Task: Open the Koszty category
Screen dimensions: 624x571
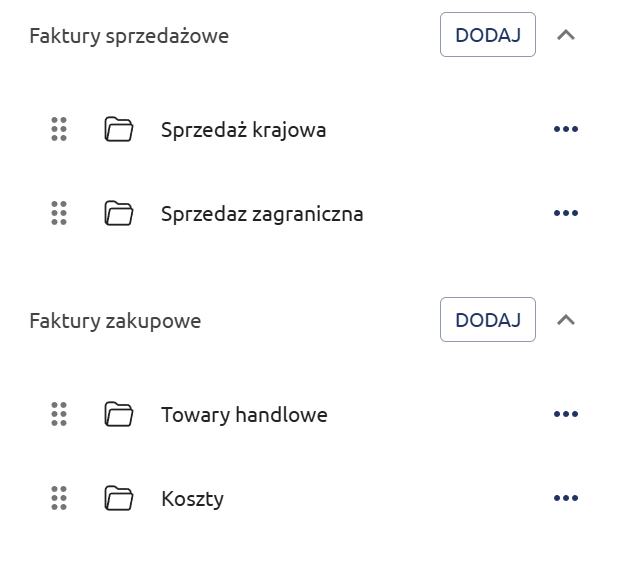Action: tap(192, 499)
